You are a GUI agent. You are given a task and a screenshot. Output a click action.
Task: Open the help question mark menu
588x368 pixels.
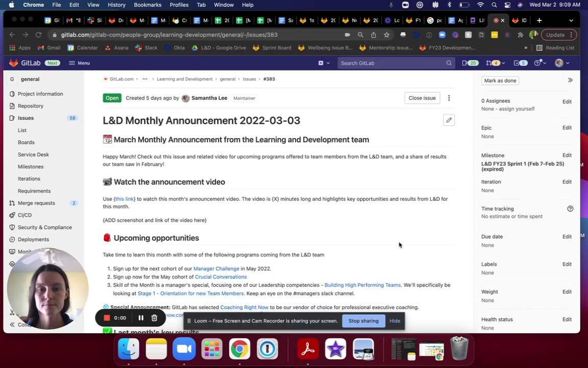(x=540, y=63)
